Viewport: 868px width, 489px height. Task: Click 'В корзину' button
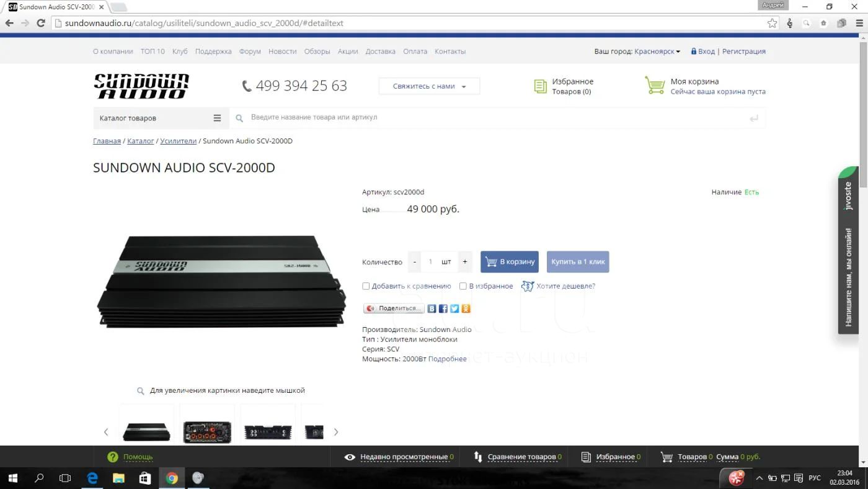(x=510, y=262)
